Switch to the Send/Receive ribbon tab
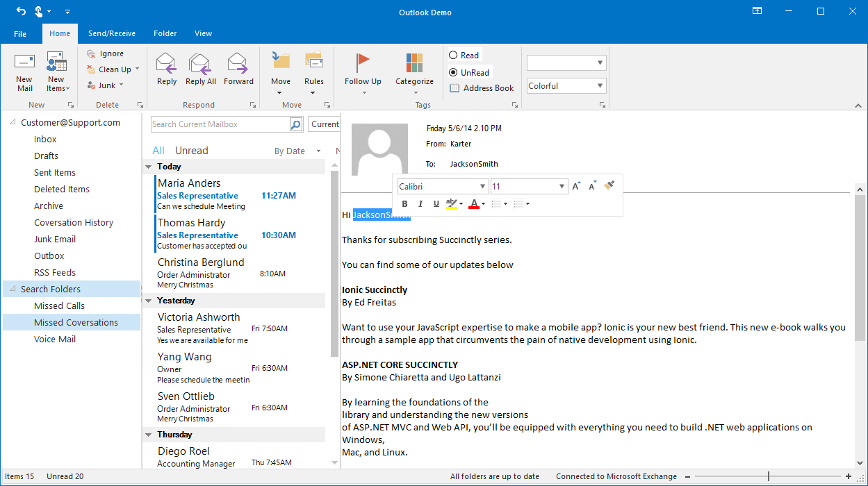 tap(112, 33)
